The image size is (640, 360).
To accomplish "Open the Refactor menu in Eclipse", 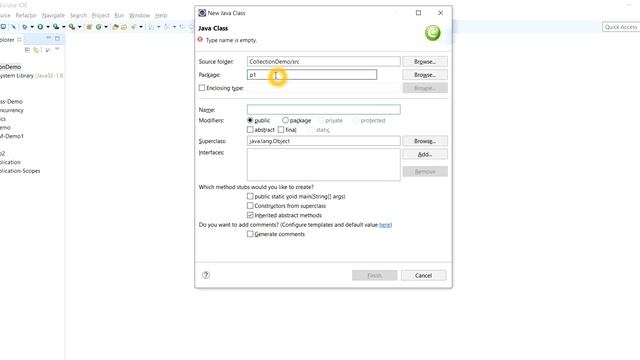I will pyautogui.click(x=26, y=15).
